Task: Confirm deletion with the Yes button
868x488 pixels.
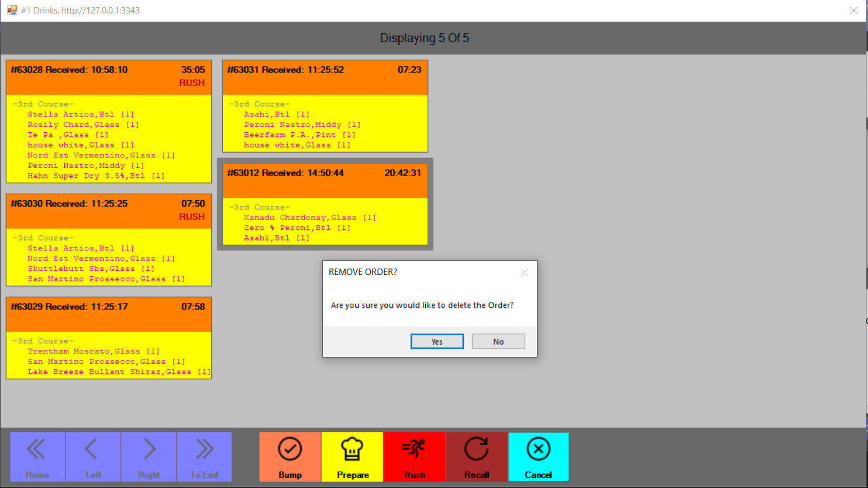Action: pos(437,341)
